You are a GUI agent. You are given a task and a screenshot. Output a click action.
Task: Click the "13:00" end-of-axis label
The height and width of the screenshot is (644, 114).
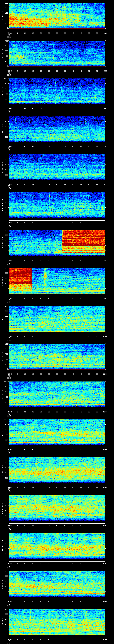tap(105, 450)
